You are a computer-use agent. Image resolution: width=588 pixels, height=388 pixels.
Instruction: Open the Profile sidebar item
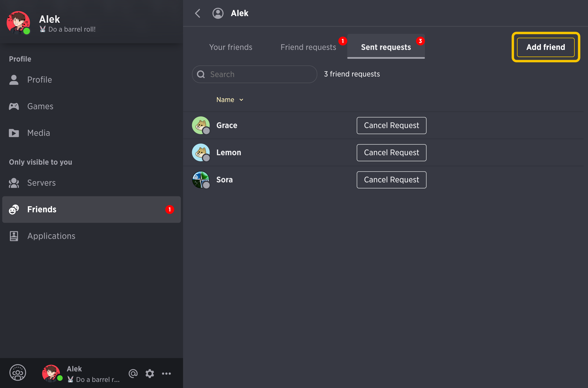click(91, 80)
